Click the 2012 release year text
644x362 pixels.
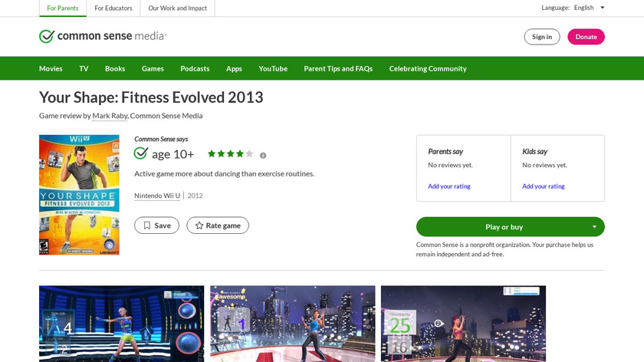(x=195, y=196)
